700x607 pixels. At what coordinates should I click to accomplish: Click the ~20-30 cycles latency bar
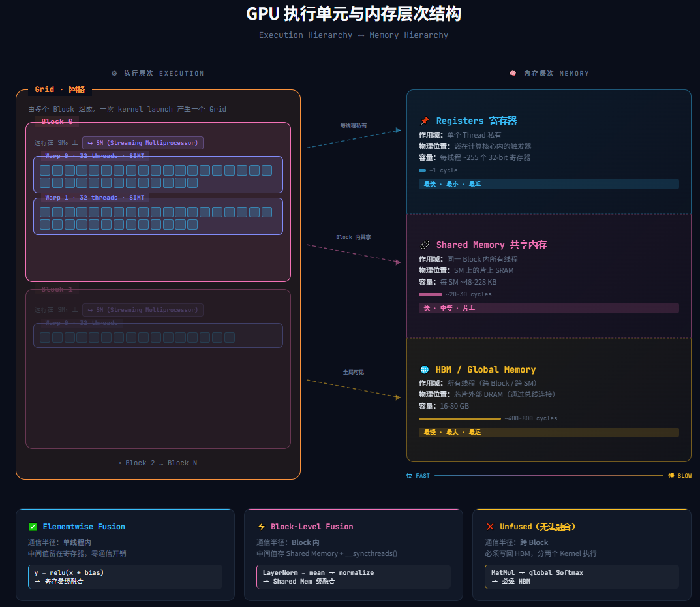[x=431, y=294]
